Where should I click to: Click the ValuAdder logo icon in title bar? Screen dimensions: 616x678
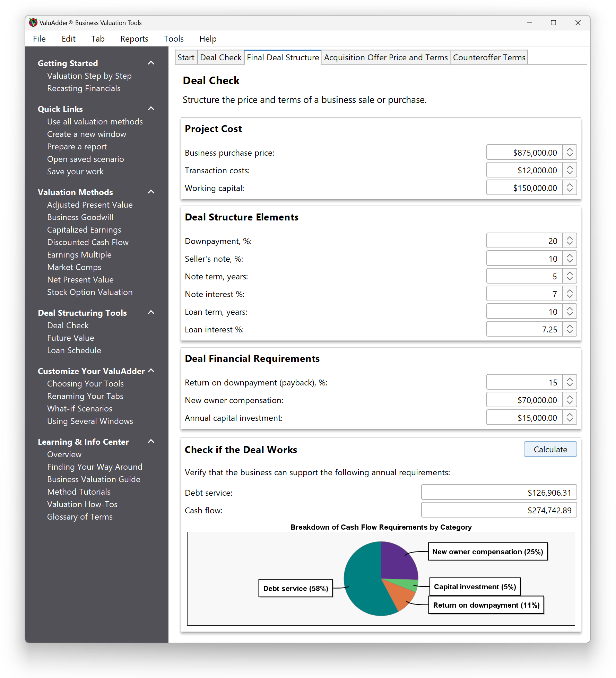[33, 23]
